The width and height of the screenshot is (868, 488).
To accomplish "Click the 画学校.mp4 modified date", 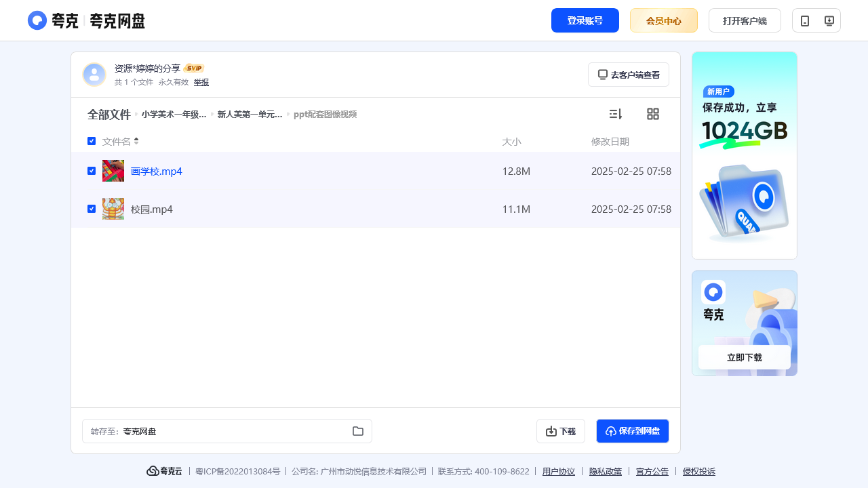I will pos(631,171).
